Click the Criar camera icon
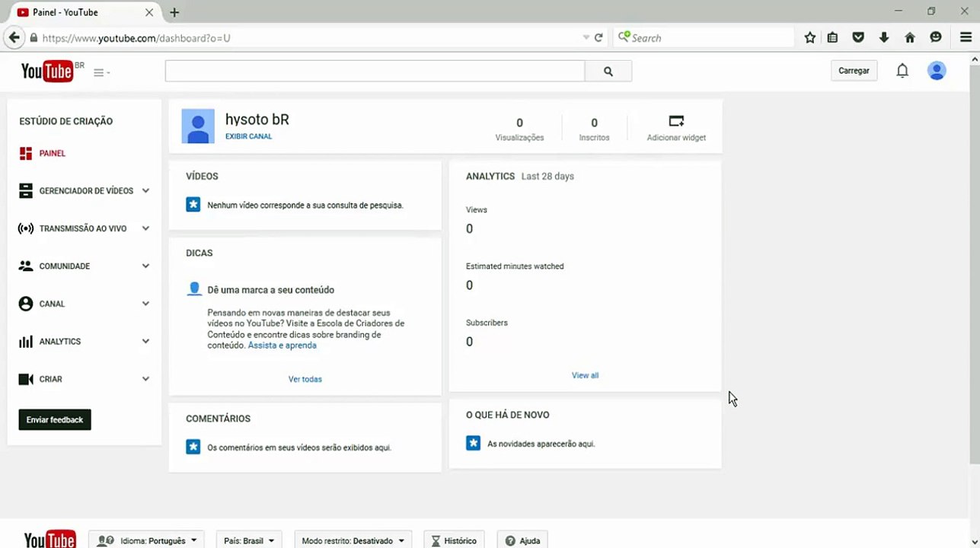This screenshot has width=980, height=548. [x=26, y=379]
